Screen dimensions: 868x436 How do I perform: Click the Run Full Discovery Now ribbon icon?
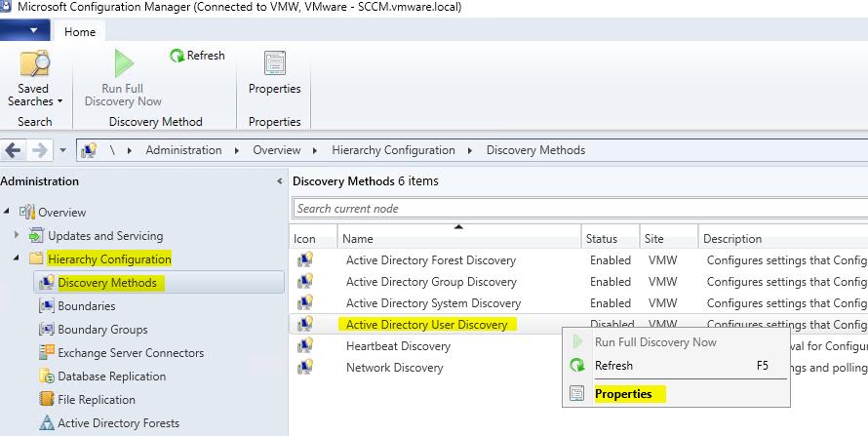coord(123,63)
